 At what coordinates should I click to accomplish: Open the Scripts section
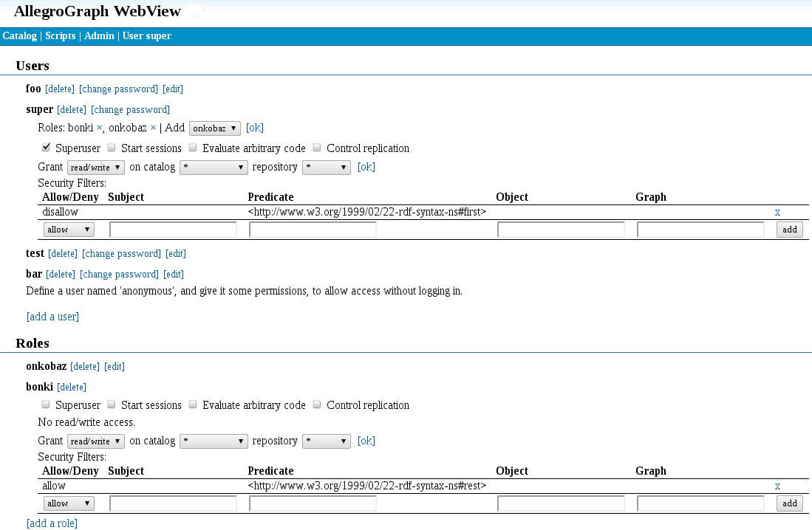pyautogui.click(x=60, y=35)
